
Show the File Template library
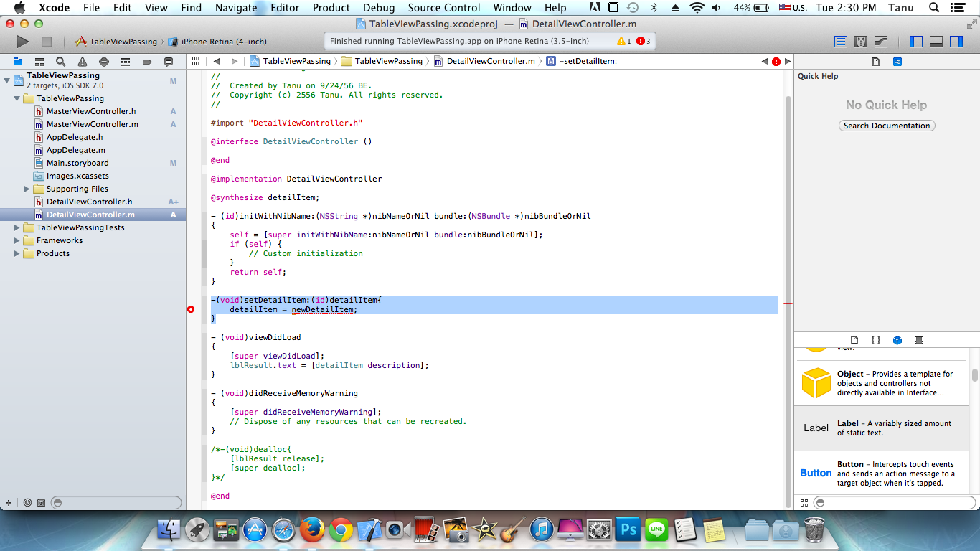click(854, 340)
